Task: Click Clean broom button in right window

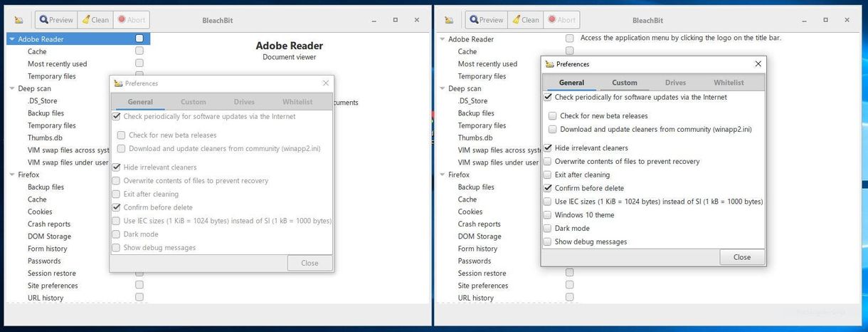Action: pos(526,20)
